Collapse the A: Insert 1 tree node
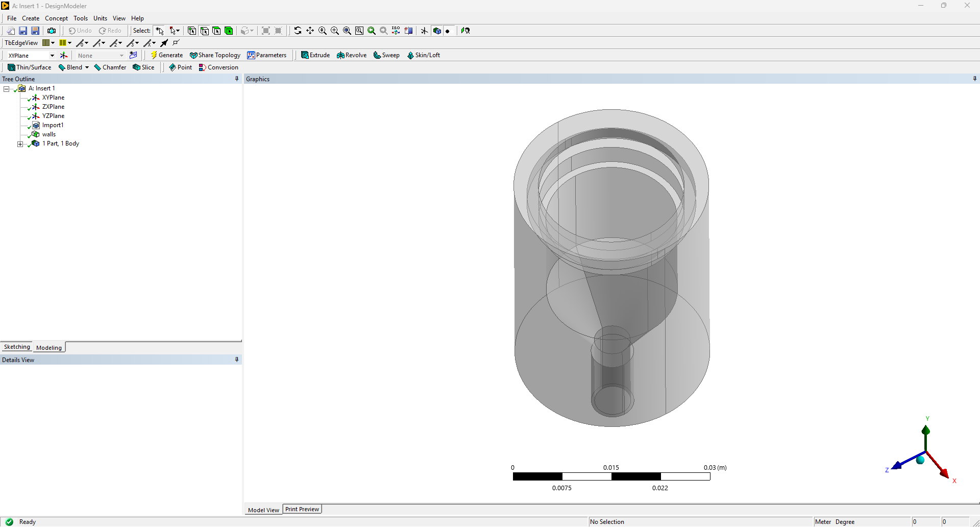This screenshot has width=980, height=527. [7, 89]
